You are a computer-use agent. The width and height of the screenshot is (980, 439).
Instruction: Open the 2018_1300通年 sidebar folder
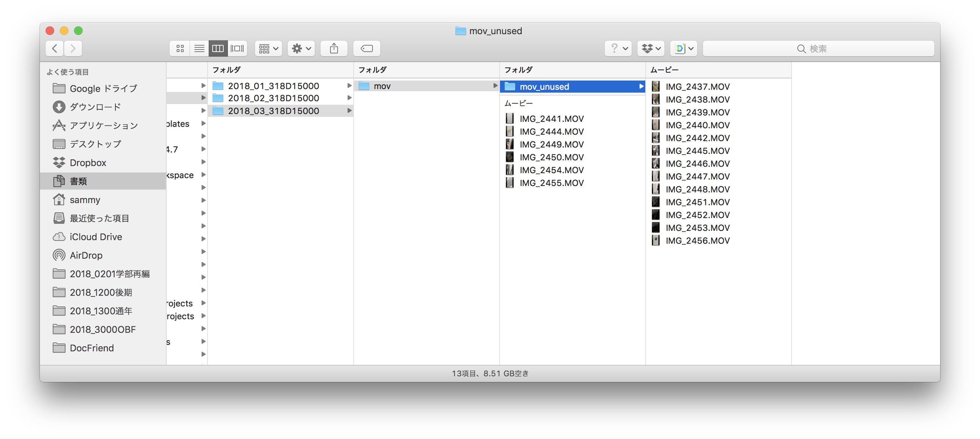click(103, 311)
